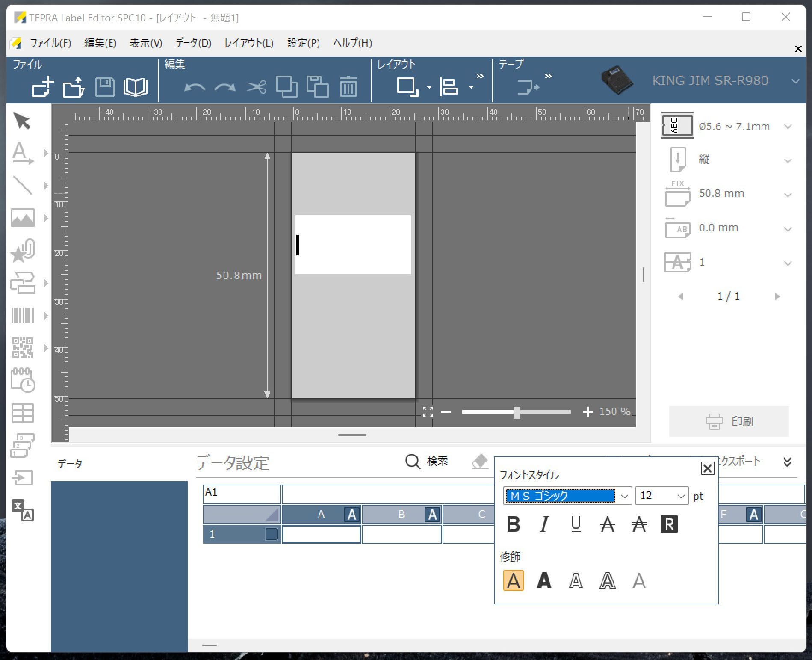Screen dimensions: 812x660
Task: Fit the label to the window
Action: click(x=428, y=412)
